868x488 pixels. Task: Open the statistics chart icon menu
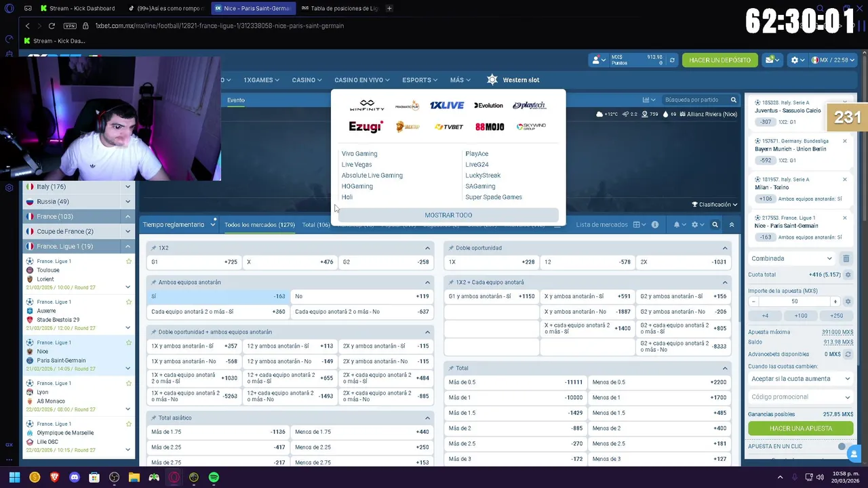(x=648, y=100)
